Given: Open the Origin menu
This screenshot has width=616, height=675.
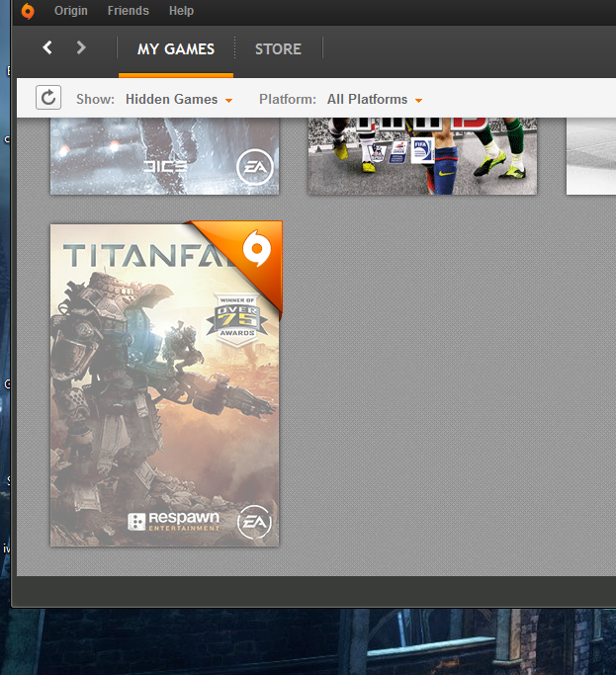Looking at the screenshot, I should (70, 11).
